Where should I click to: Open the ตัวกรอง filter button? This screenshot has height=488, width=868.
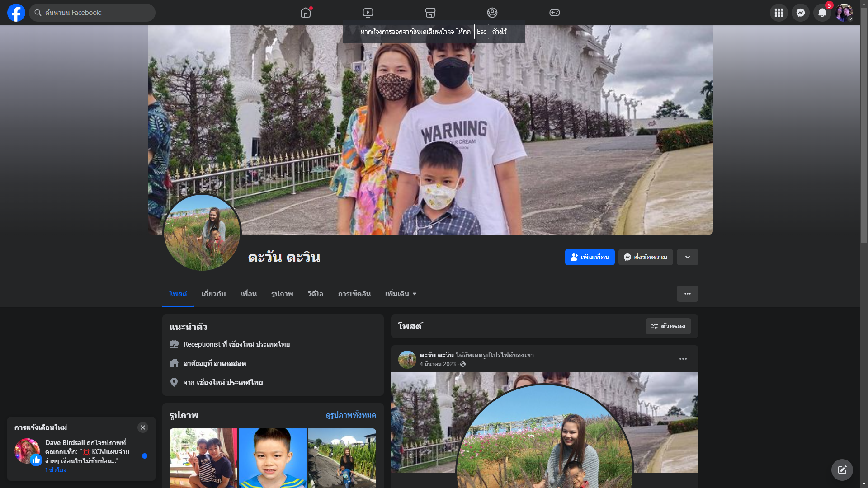click(668, 326)
